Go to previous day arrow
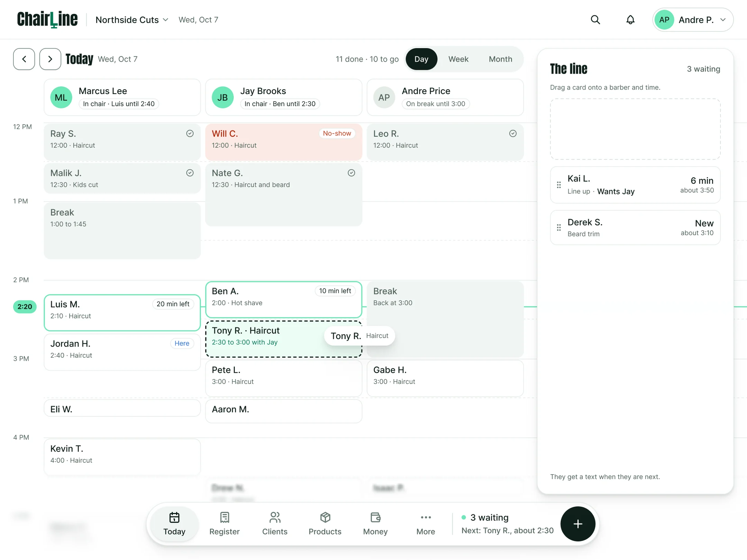Screen dimensions: 747x560 pyautogui.click(x=24, y=59)
